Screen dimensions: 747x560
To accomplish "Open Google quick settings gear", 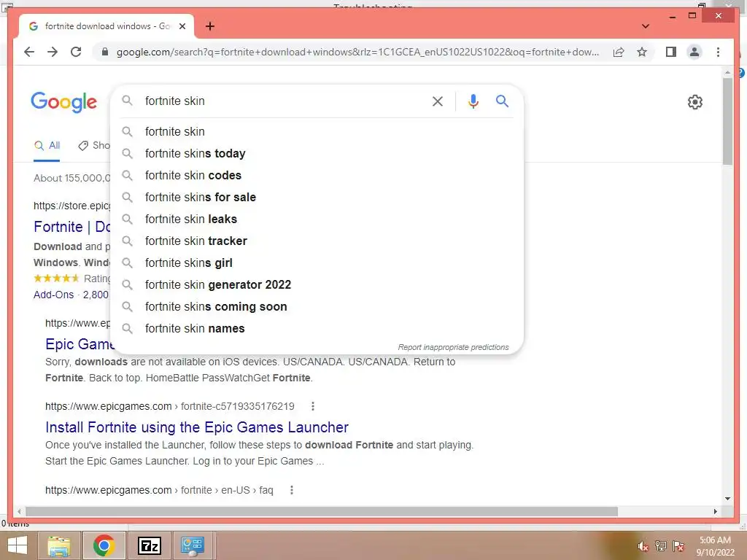I will coord(695,101).
